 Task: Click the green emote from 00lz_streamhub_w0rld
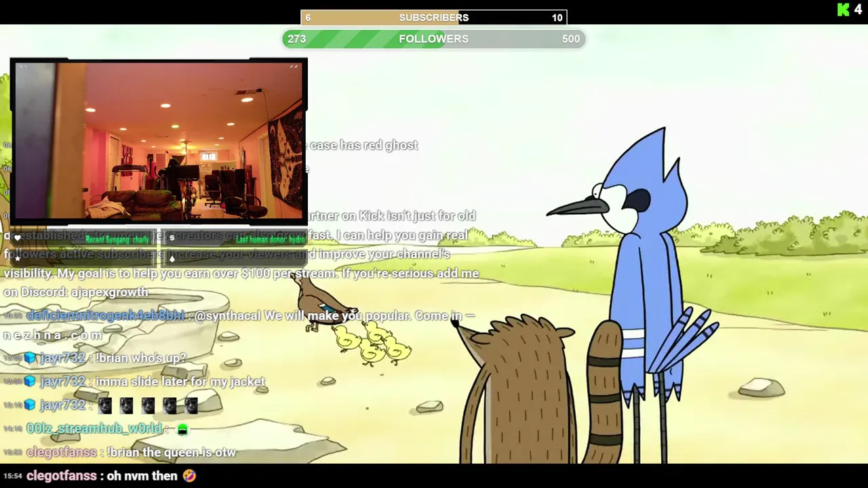point(182,429)
